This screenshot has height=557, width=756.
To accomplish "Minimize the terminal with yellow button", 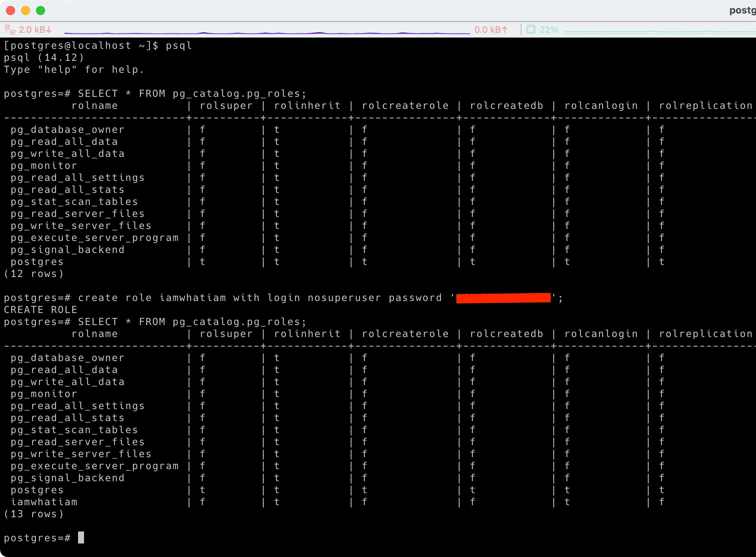I will (x=26, y=11).
